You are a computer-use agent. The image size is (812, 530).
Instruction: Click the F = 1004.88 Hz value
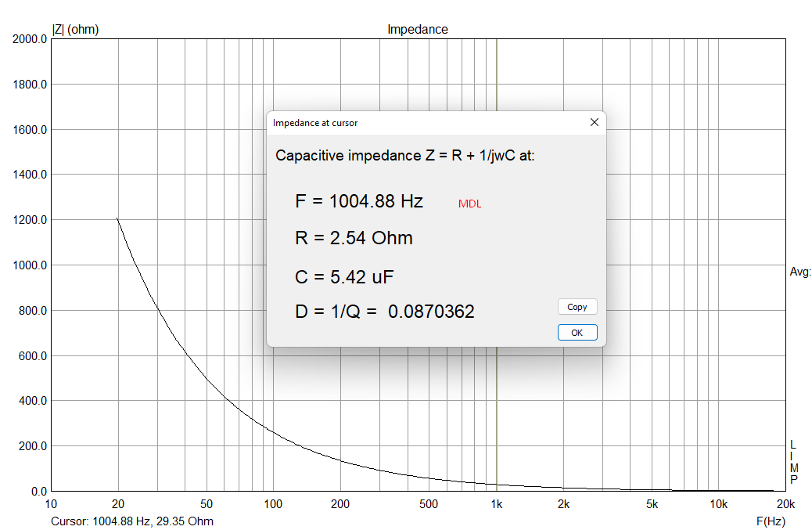pos(359,201)
